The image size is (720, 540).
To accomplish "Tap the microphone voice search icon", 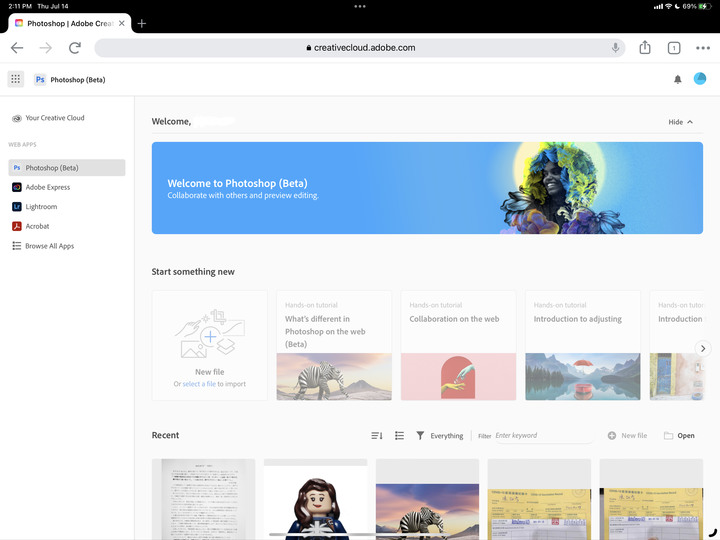I will [615, 48].
